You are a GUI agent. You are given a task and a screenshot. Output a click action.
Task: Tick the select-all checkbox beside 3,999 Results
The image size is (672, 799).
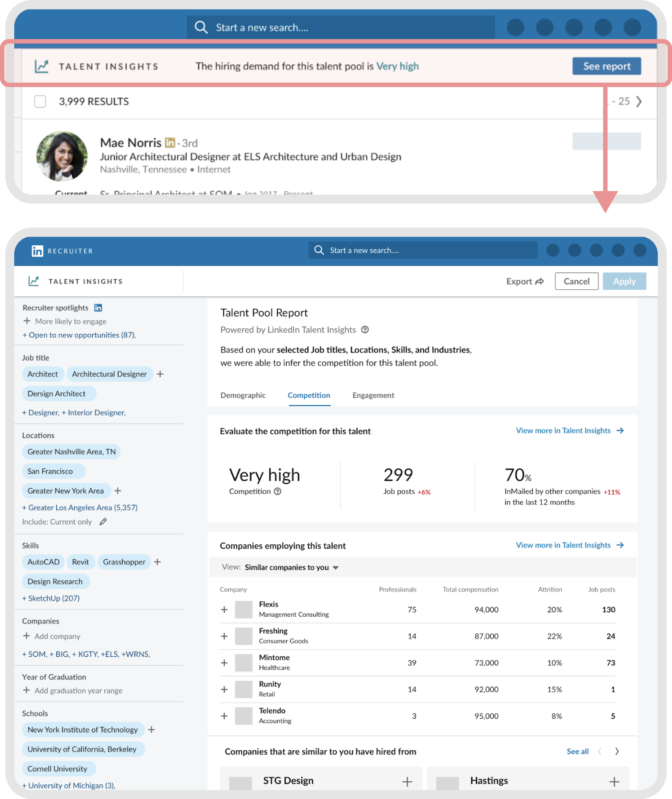[x=40, y=102]
